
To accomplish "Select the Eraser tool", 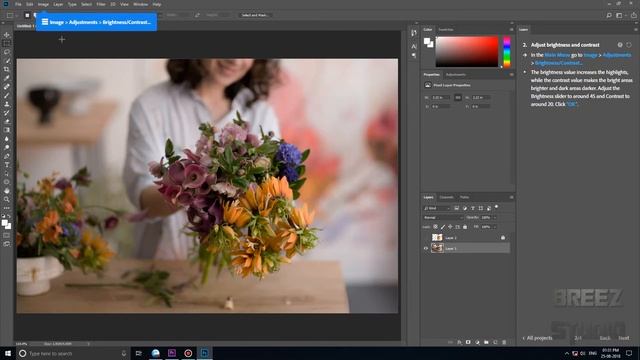I will coord(7,121).
